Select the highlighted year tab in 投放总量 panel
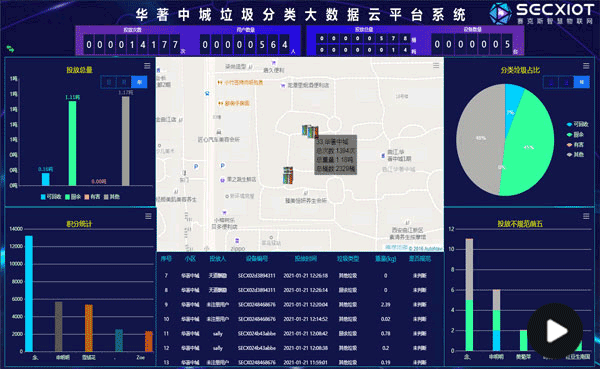The height and width of the screenshot is (369, 600). coord(139,82)
